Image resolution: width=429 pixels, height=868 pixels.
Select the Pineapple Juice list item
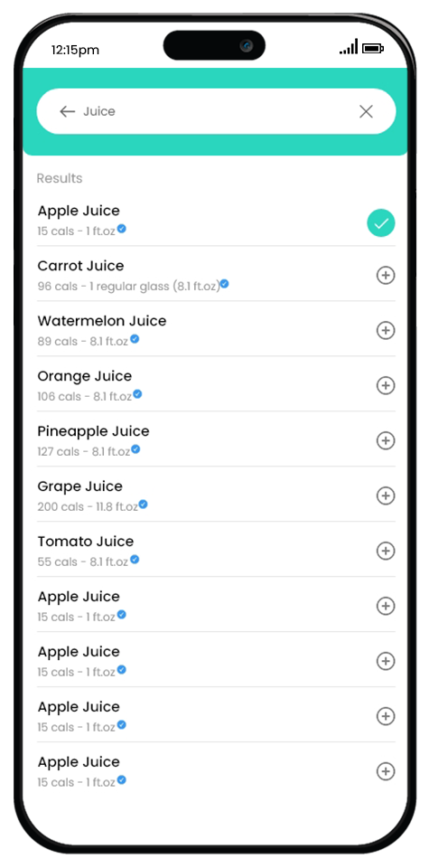click(216, 440)
